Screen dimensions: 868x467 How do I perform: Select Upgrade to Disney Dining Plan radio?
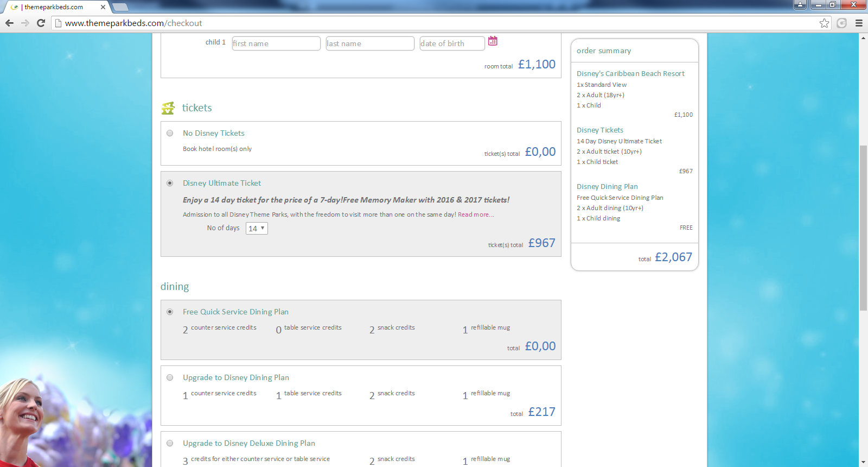[x=170, y=377]
